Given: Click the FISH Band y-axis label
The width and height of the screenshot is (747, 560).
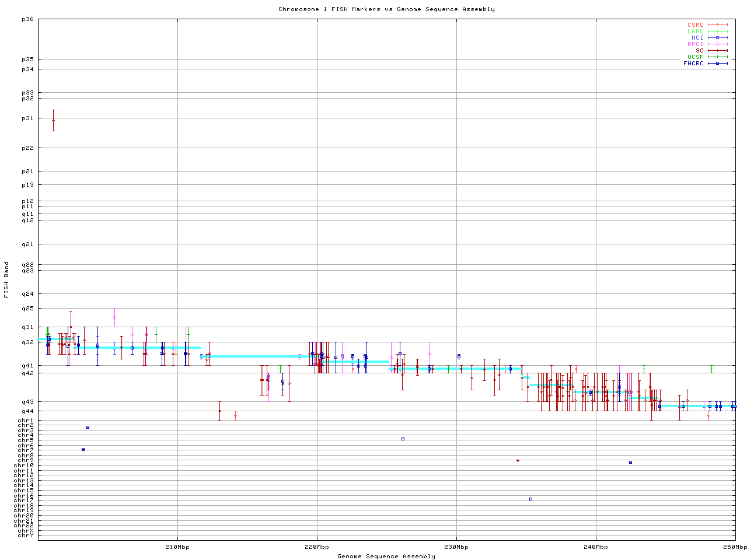Looking at the screenshot, I should pyautogui.click(x=6, y=279).
